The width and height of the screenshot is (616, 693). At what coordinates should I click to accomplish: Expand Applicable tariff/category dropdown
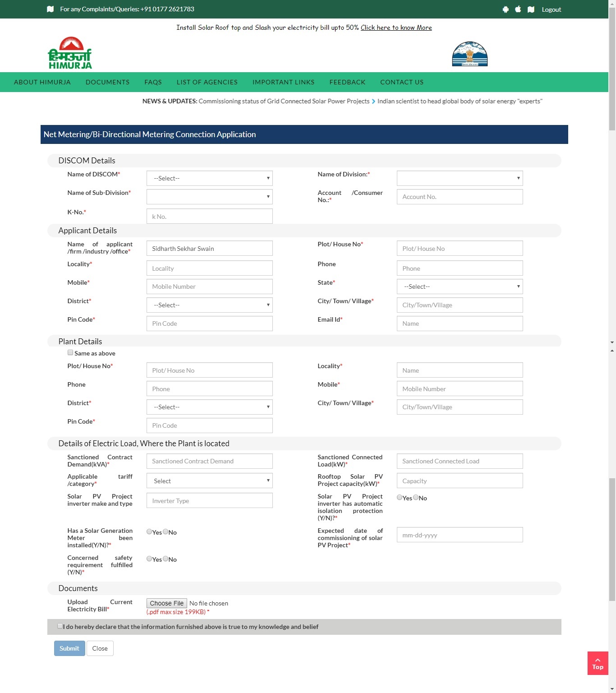coord(210,481)
